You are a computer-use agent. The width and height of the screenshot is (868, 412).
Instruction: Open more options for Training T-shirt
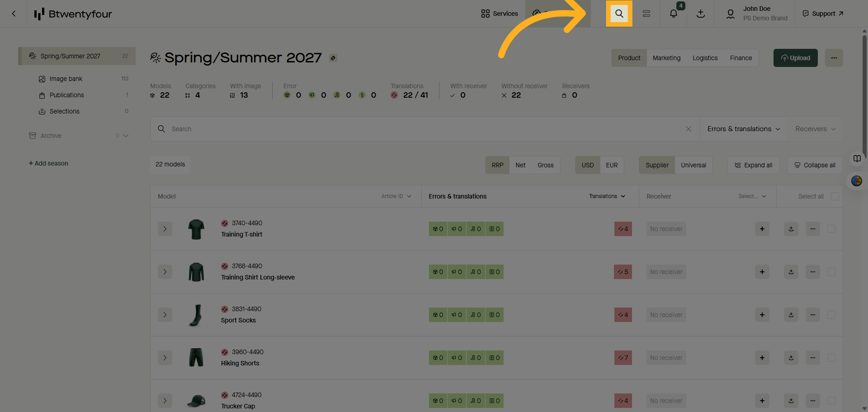click(813, 229)
